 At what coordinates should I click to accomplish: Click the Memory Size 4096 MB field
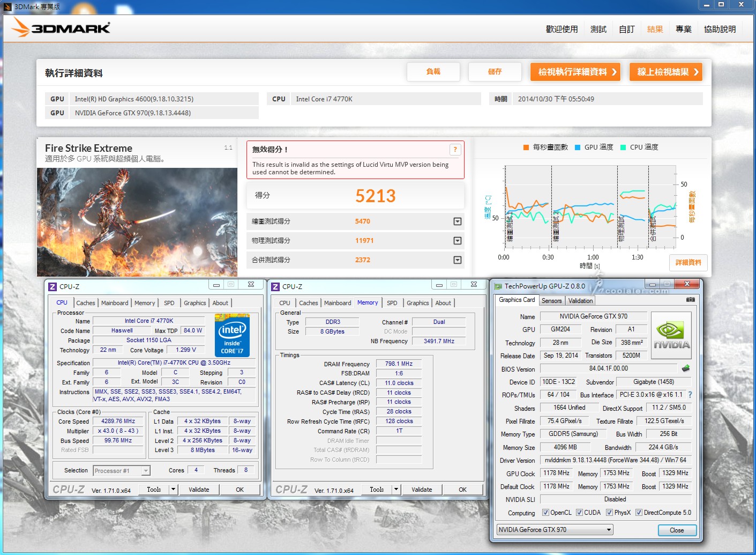[565, 447]
